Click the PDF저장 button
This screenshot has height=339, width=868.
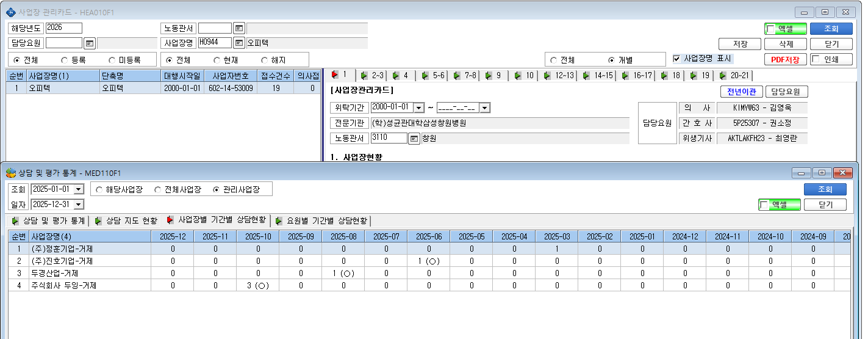tap(785, 60)
